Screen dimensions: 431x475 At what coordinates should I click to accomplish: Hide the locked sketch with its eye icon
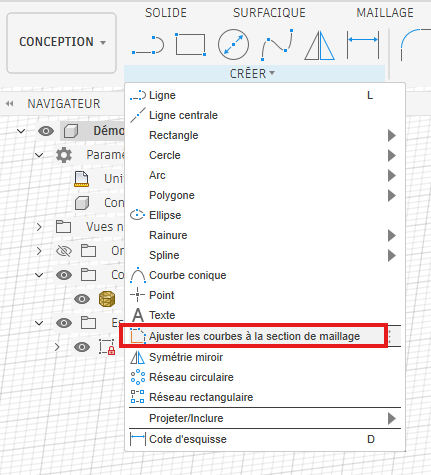[x=82, y=347]
